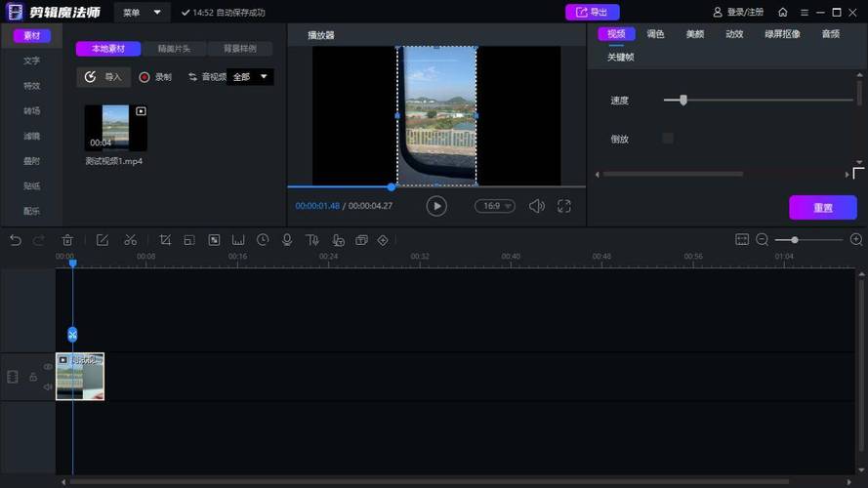Click the player progress bar handle
Viewport: 868px width, 488px height.
click(x=392, y=187)
